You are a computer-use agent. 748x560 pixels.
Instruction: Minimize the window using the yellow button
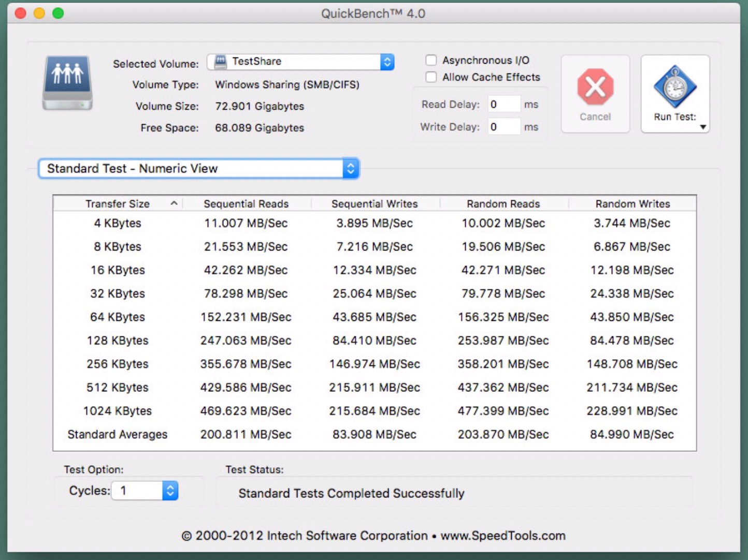click(39, 13)
